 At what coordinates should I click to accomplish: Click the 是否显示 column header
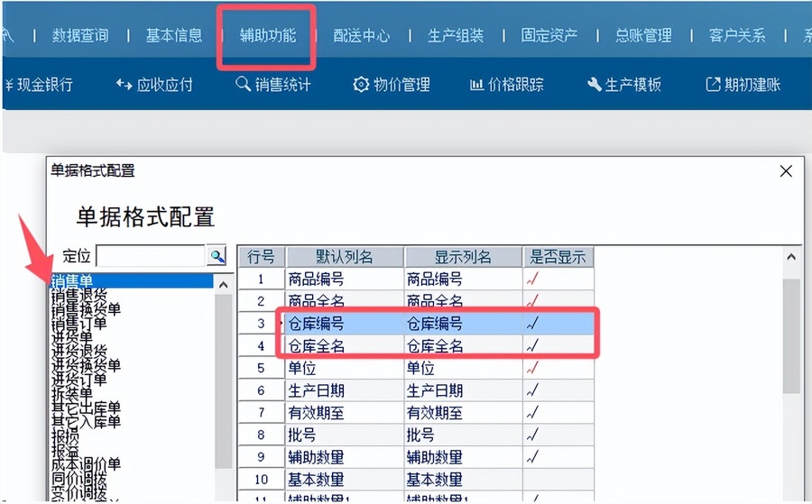(x=558, y=257)
